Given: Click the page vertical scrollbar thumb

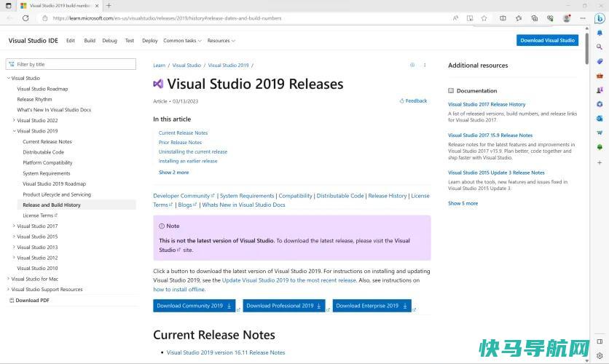Looking at the screenshot, I should 586,48.
